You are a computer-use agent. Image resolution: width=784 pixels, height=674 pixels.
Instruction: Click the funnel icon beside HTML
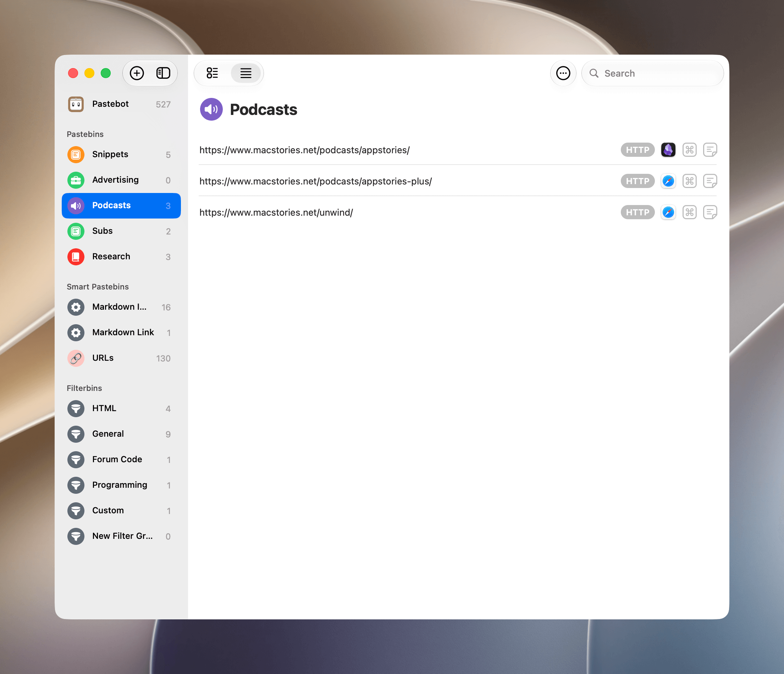[x=76, y=408]
